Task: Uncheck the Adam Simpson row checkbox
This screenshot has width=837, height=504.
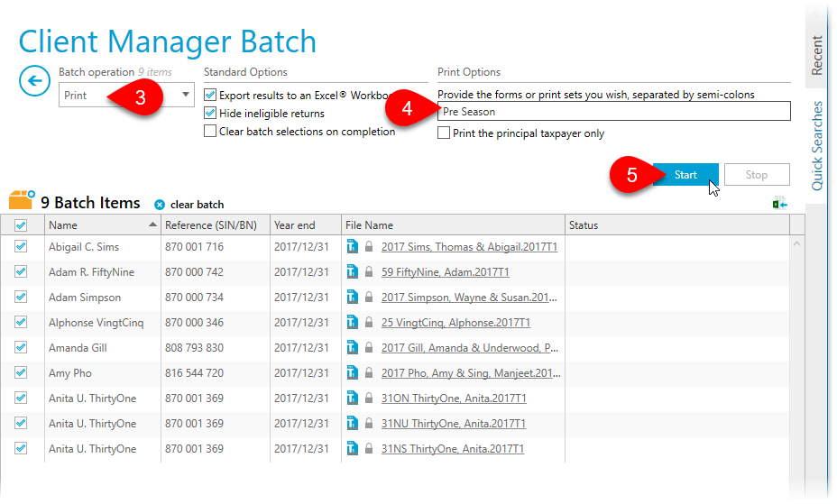Action: pos(21,297)
